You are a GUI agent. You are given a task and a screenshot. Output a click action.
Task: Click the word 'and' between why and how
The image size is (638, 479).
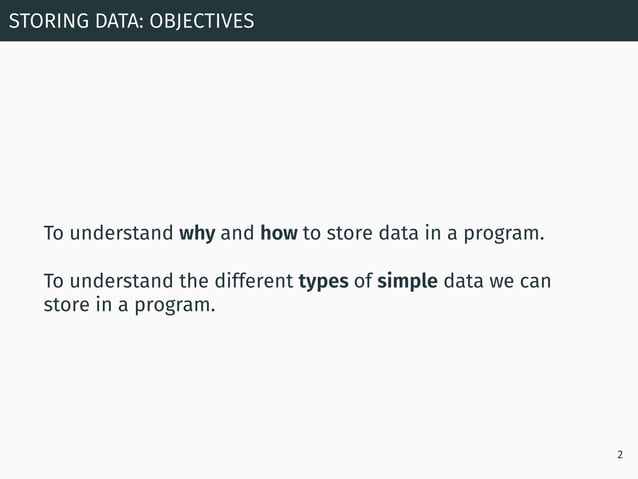click(237, 235)
